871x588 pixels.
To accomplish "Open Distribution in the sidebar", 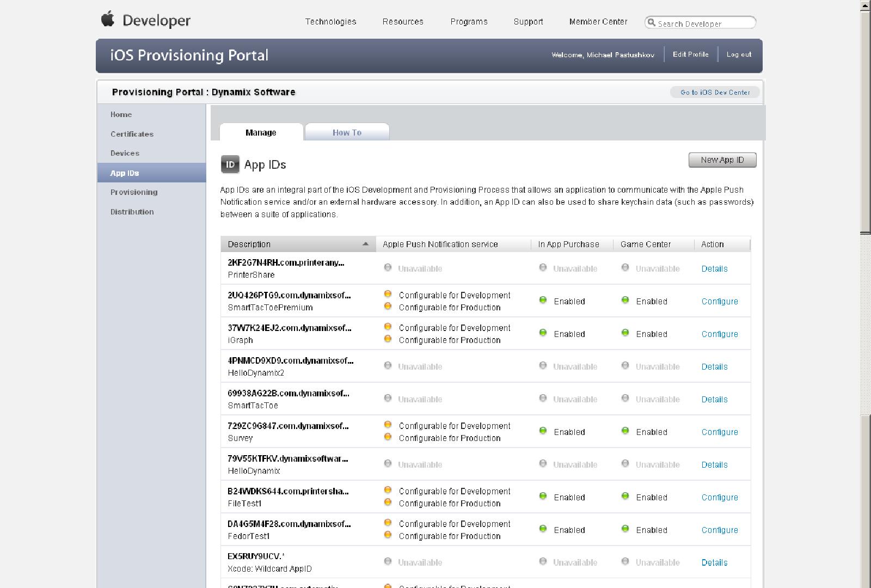I will [132, 212].
